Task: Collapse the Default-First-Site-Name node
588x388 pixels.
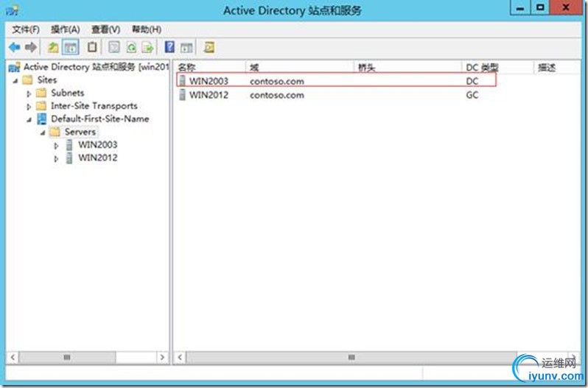Action: (29, 120)
